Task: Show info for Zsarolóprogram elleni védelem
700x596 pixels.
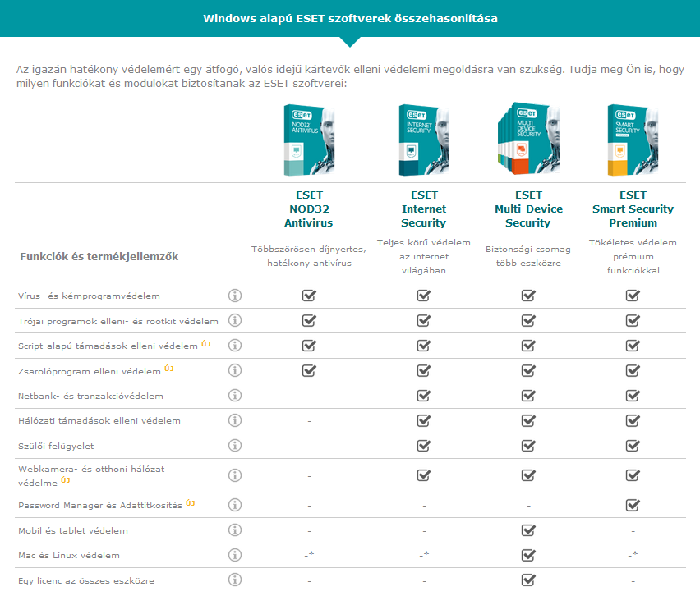Action: click(235, 370)
